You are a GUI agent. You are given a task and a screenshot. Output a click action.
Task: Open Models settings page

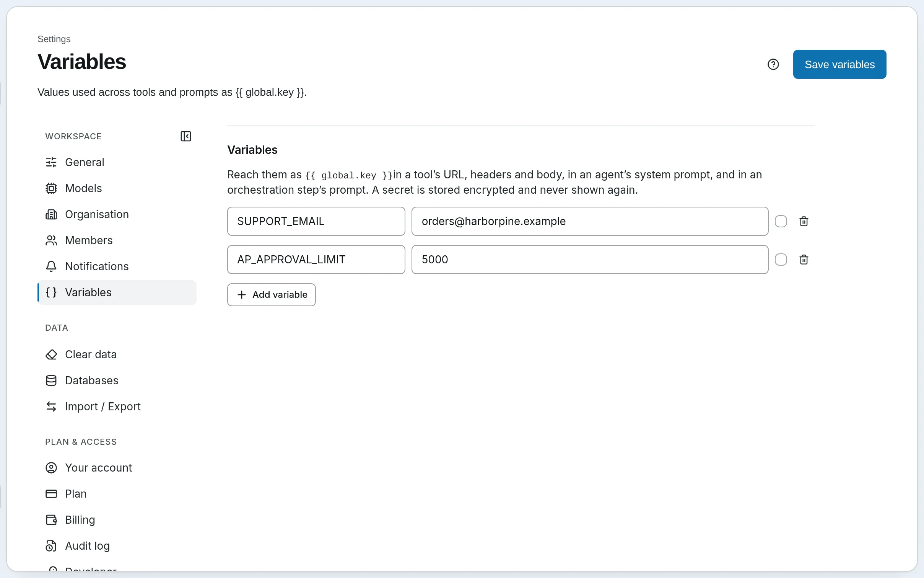(x=117, y=188)
